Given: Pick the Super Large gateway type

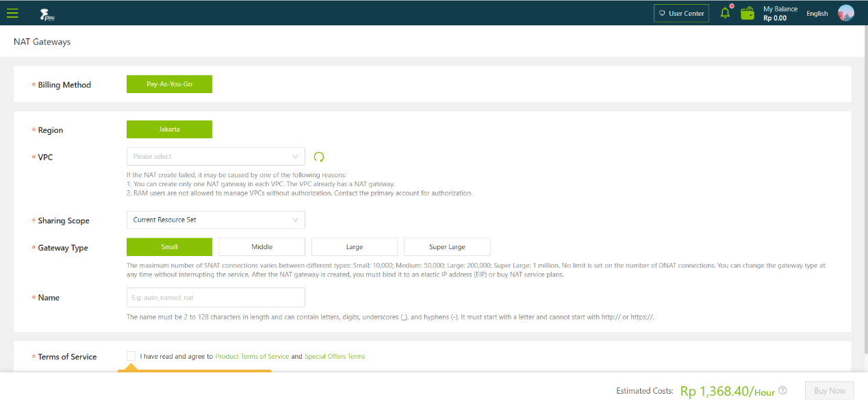Looking at the screenshot, I should click(447, 247).
